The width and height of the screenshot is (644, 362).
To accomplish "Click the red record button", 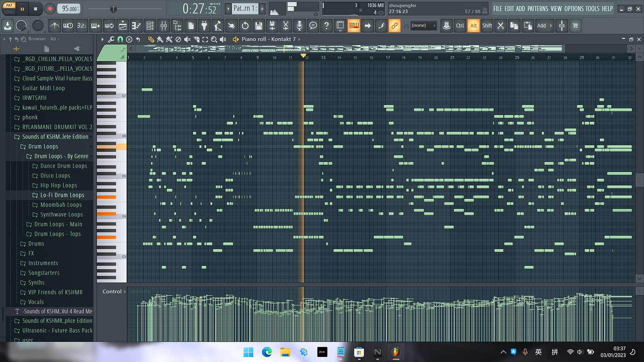I will (x=50, y=8).
